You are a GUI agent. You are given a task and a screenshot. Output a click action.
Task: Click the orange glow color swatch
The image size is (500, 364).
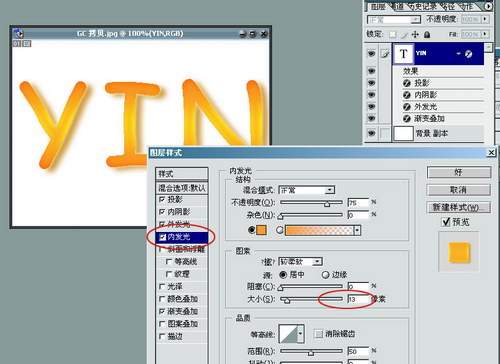(x=261, y=230)
